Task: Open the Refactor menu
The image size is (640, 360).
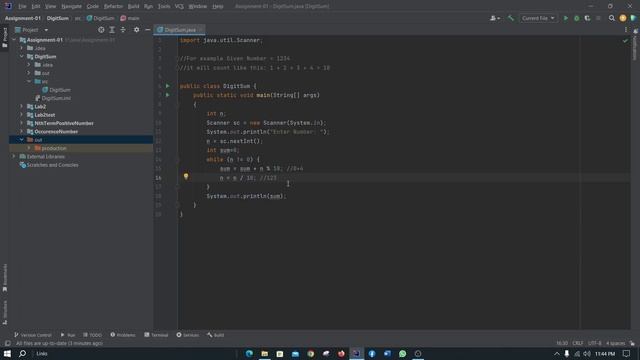Action: click(x=113, y=6)
